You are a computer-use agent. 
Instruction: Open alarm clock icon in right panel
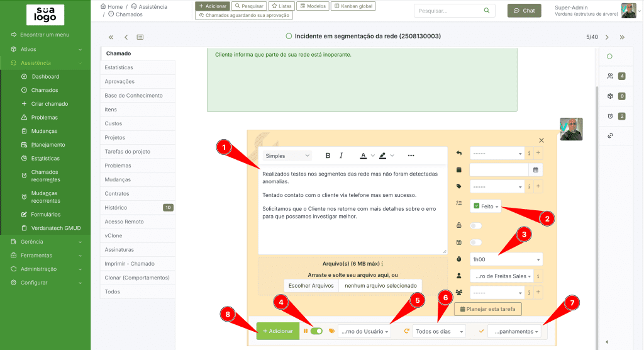coord(610,116)
